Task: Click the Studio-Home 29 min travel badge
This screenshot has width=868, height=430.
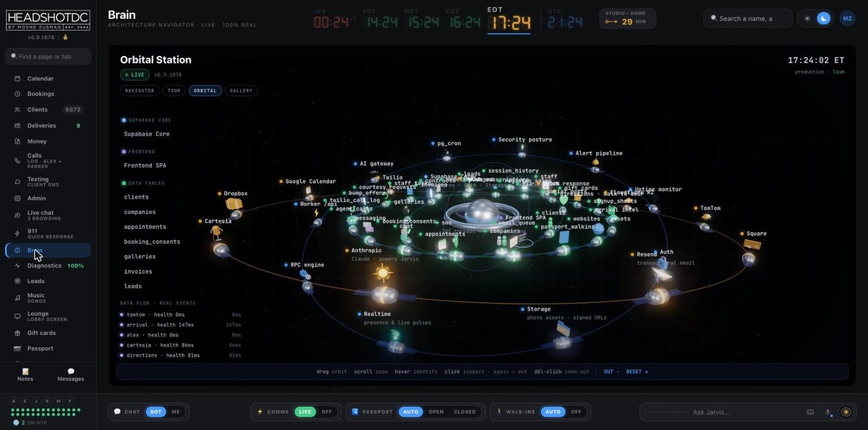Action: point(627,18)
